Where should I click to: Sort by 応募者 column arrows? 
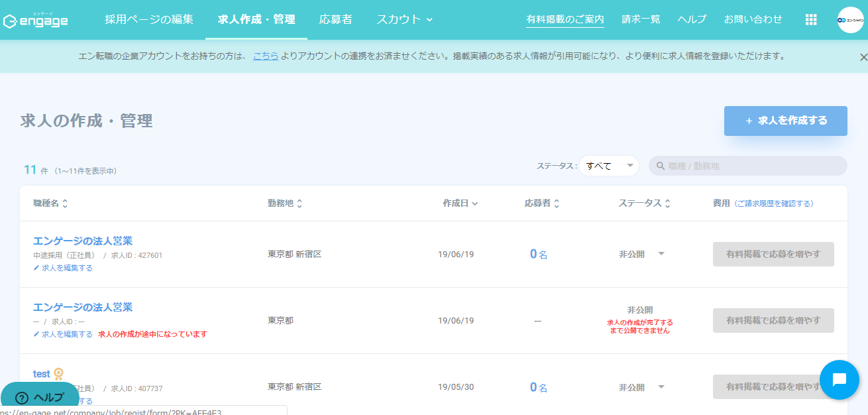pyautogui.click(x=557, y=204)
